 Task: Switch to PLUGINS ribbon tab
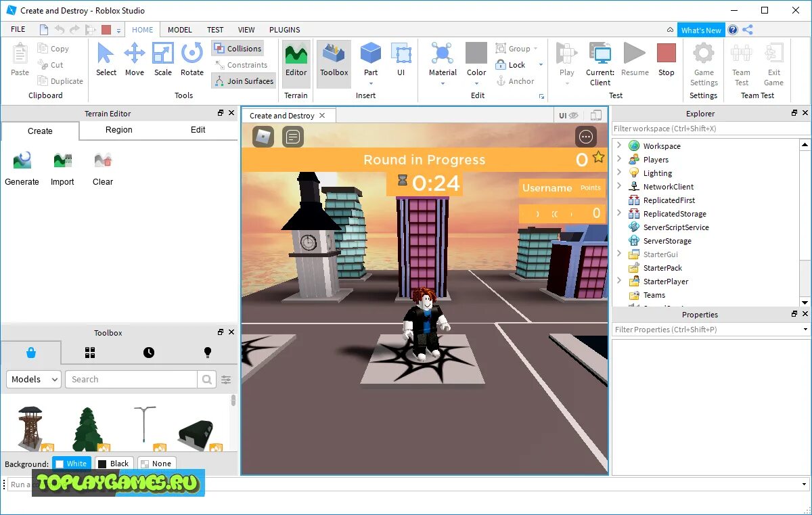tap(285, 30)
